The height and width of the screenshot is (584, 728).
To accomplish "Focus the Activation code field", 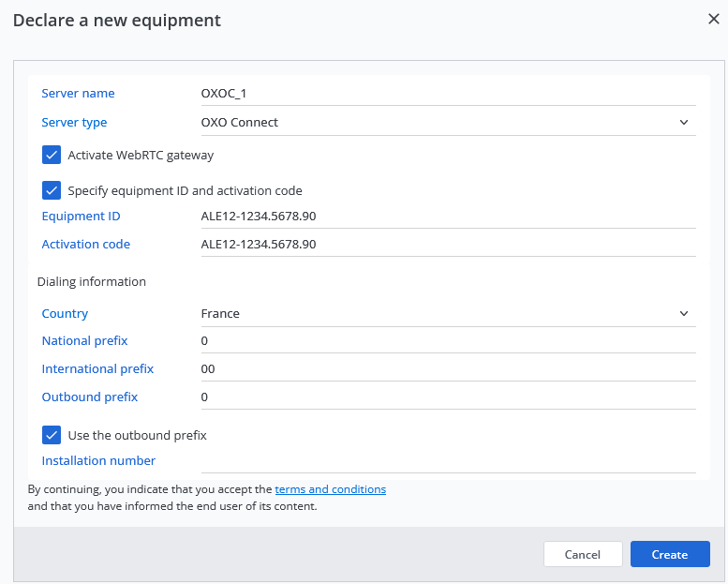I will click(x=447, y=245).
